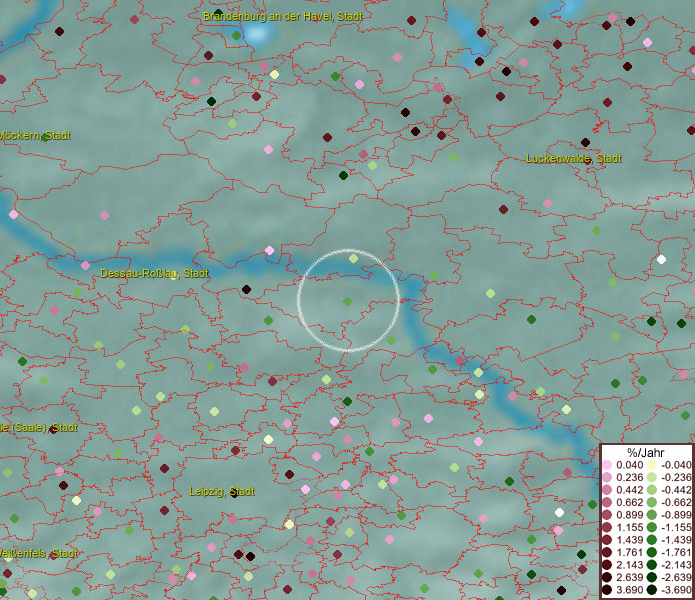
Task: Pick the -0.442 legend swatch
Action: pos(652,490)
